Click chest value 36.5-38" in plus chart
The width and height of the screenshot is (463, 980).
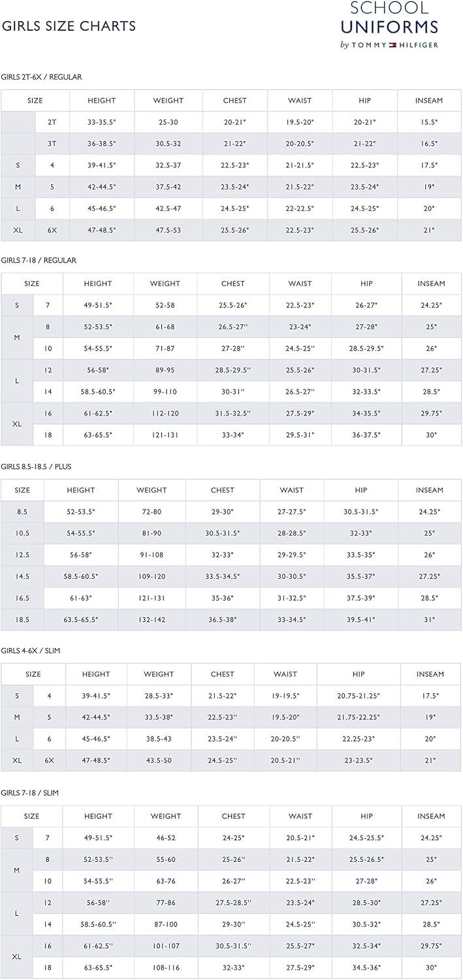[x=223, y=620]
